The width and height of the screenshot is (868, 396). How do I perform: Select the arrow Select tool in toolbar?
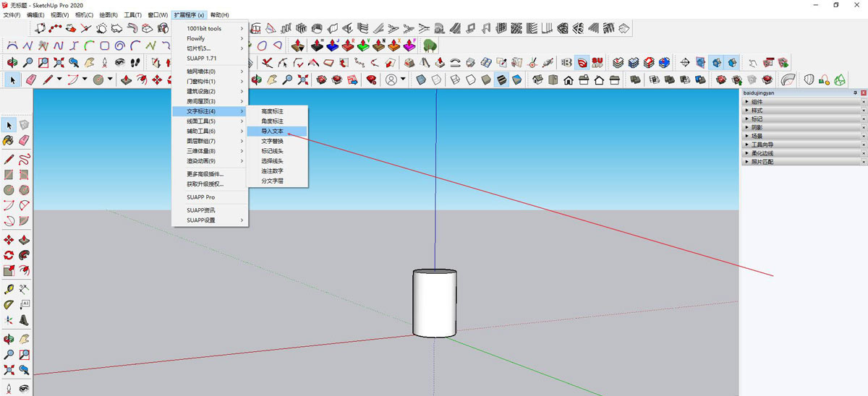pos(12,79)
